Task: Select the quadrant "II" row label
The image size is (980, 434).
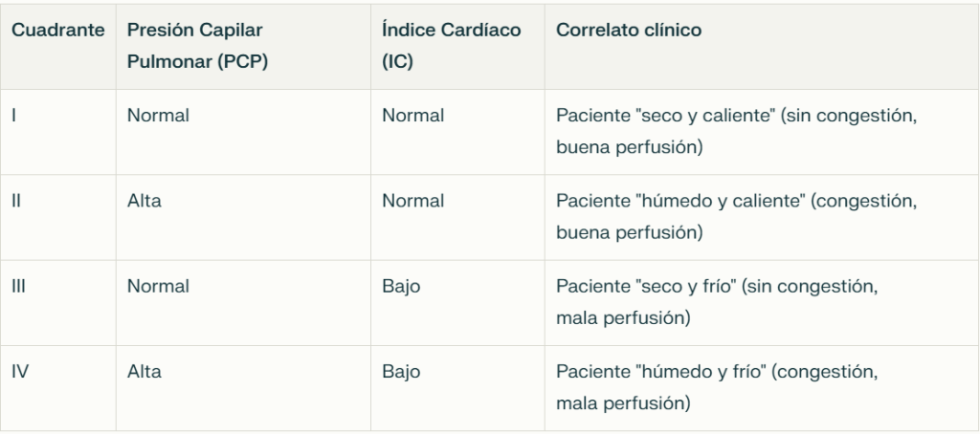Action: pyautogui.click(x=16, y=201)
